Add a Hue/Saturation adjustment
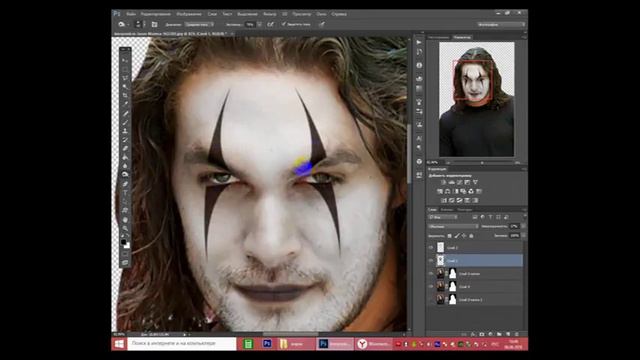640x360 pixels. point(440,191)
